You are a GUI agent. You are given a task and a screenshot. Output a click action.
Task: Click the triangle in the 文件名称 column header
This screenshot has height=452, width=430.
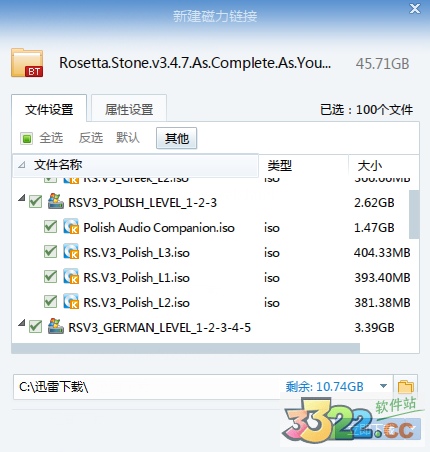point(22,165)
